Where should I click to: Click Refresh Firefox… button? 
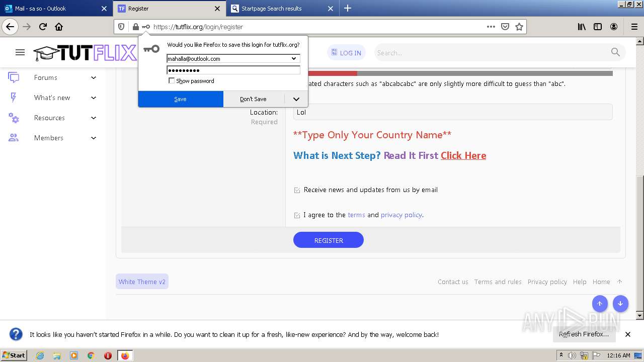(x=584, y=334)
